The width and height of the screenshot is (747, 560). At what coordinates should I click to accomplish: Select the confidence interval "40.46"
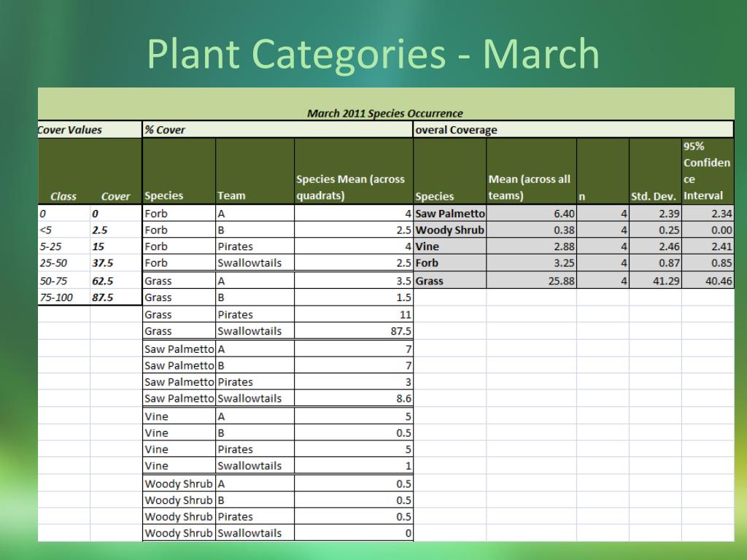coord(719,281)
